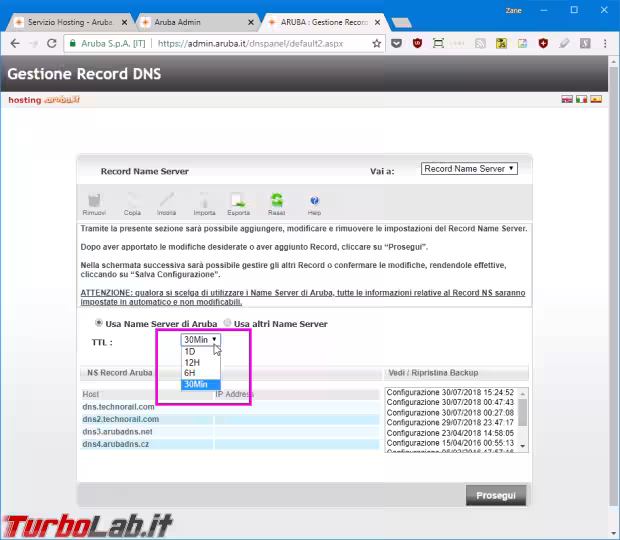Select 'Usa altri Name Server' radio
The height and width of the screenshot is (540, 620).
(x=227, y=323)
